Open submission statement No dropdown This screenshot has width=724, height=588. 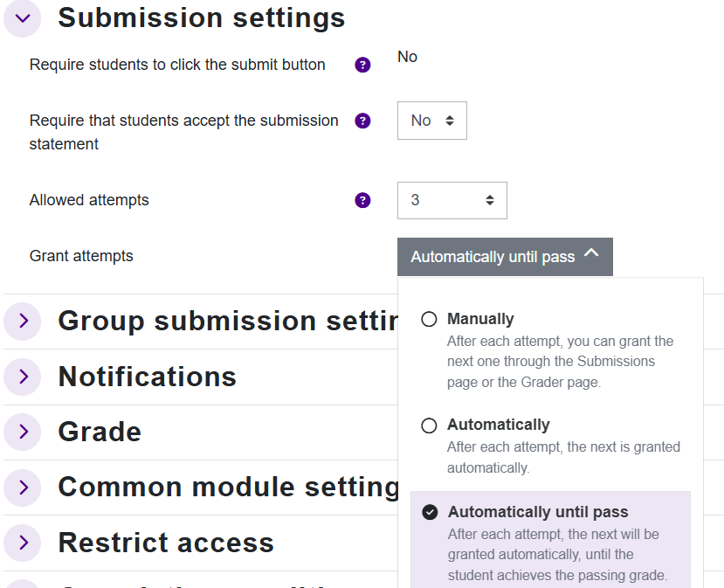coord(431,121)
